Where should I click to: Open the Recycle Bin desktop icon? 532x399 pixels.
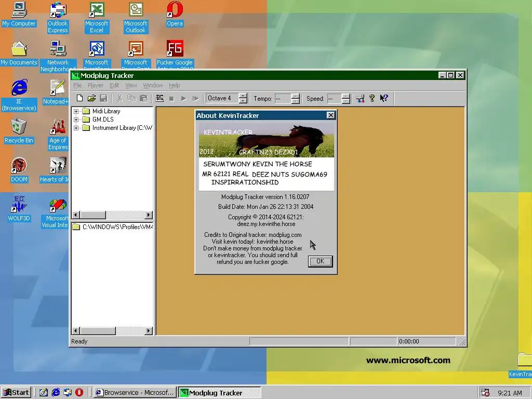19,131
